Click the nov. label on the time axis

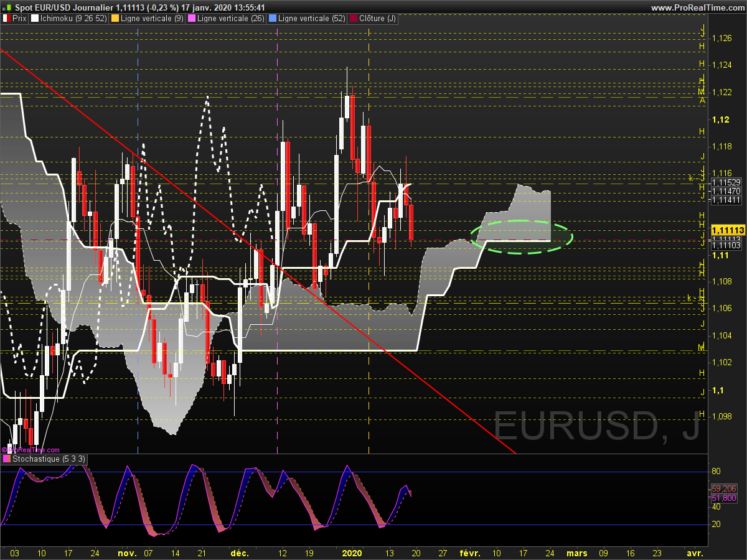tap(127, 553)
